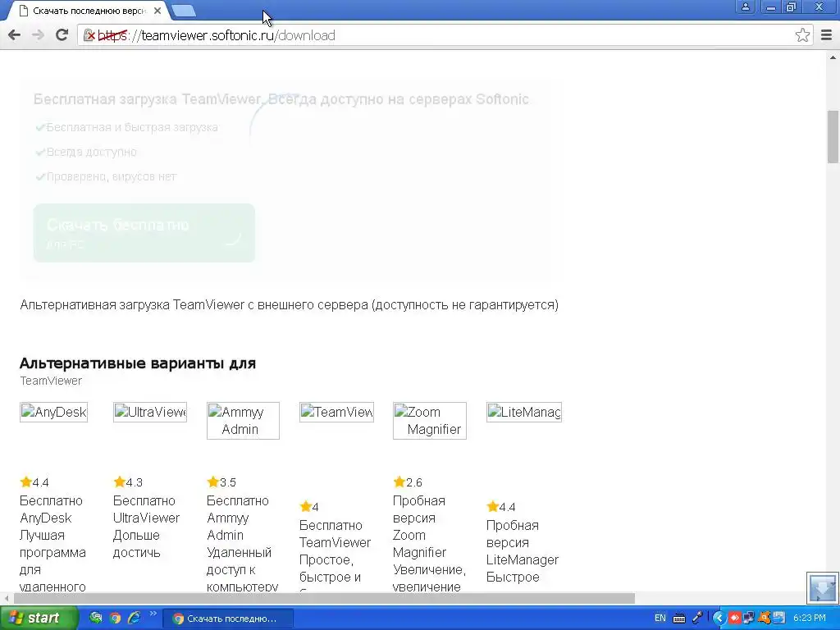The width and height of the screenshot is (840, 630).
Task: Expand hidden tray icons with the arrow
Action: tap(719, 619)
